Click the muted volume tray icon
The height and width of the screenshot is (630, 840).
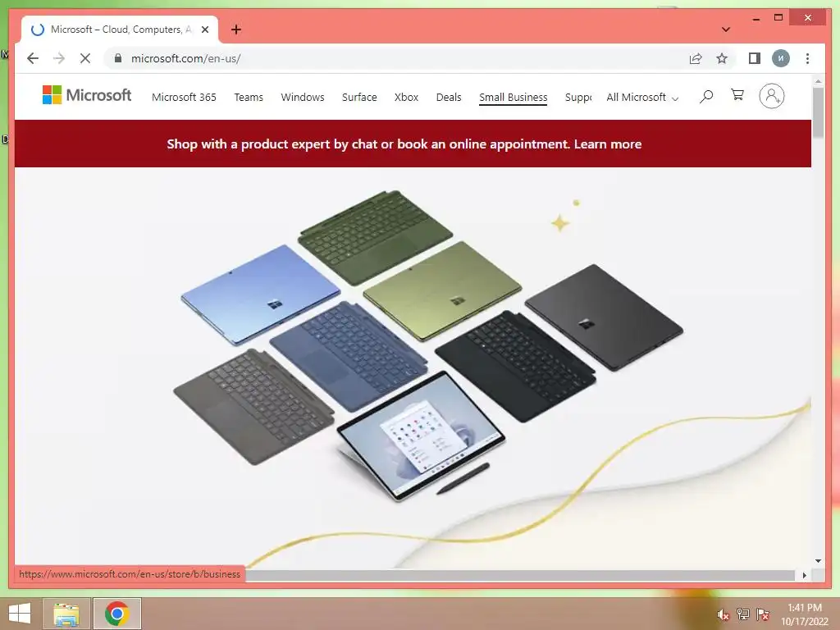click(x=723, y=614)
